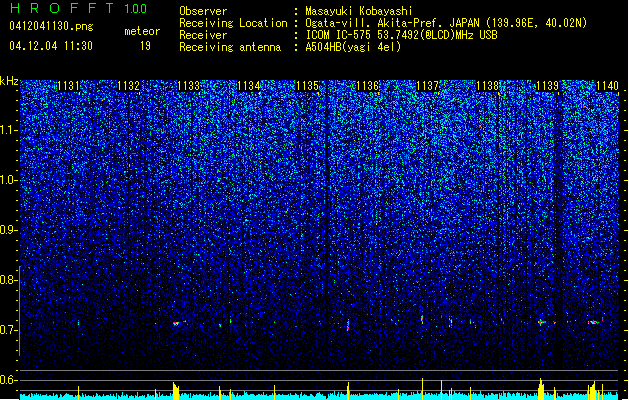Image resolution: width=629 pixels, height=400 pixels.
Task: Click the 1136 time marker
Action: (x=367, y=86)
